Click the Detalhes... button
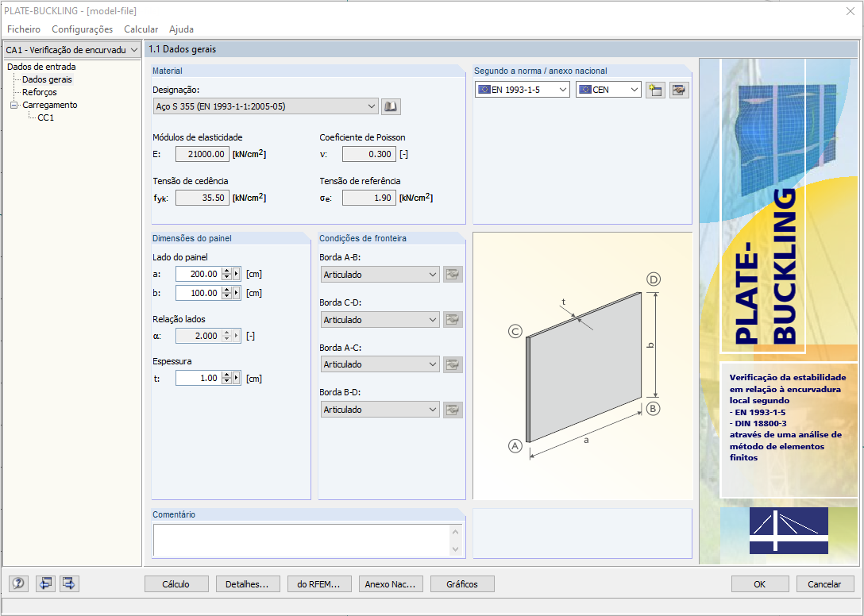The height and width of the screenshot is (616, 864). [248, 584]
